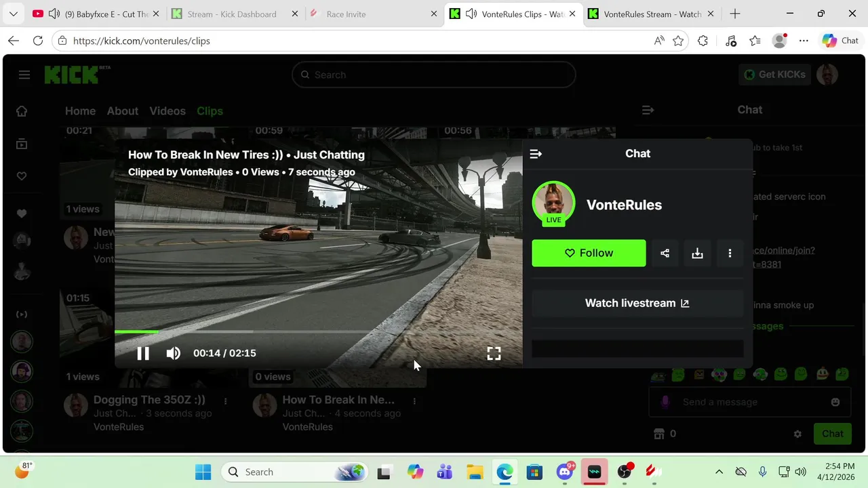Open File Explorer from taskbar

[475, 472]
